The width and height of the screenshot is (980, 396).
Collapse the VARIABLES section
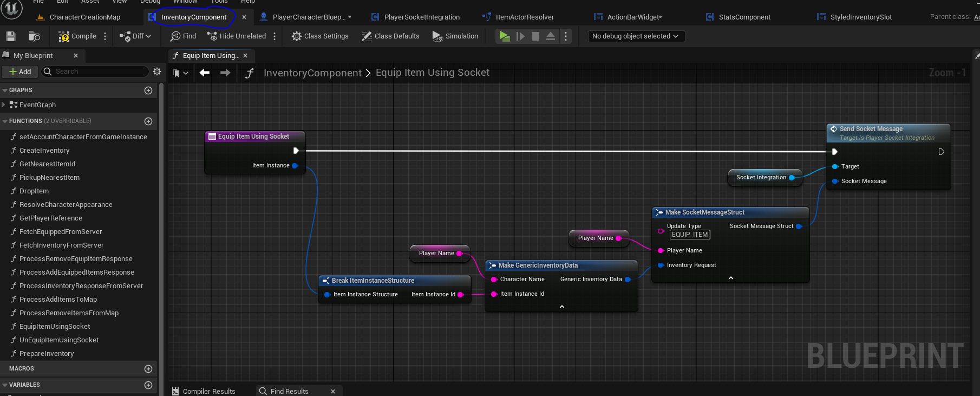[x=5, y=385]
